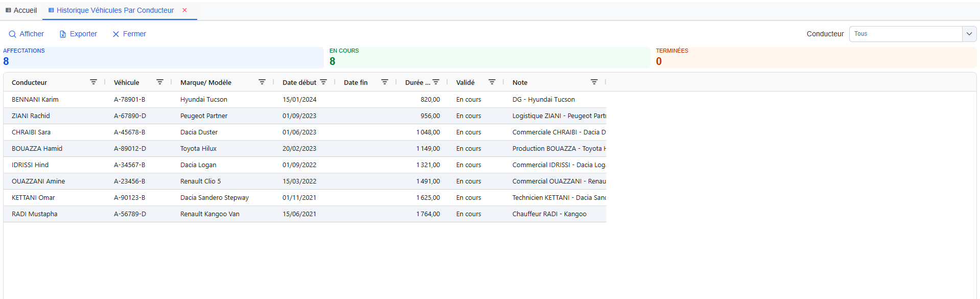Expand the Conducteur dropdown arrow

(969, 34)
